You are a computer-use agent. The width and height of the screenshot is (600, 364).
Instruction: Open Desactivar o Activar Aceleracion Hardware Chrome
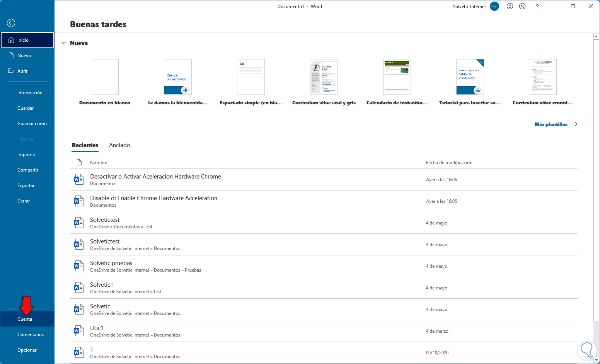(155, 177)
